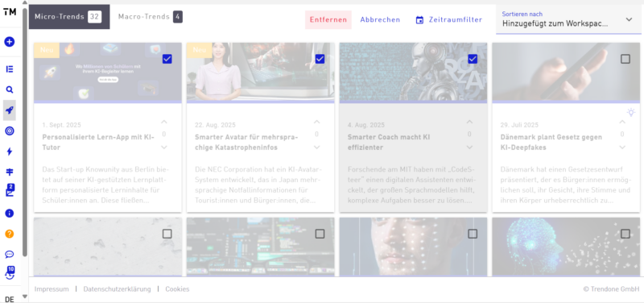The image size is (644, 303).
Task: Switch to the Micro-Trends tab
Action: (69, 17)
